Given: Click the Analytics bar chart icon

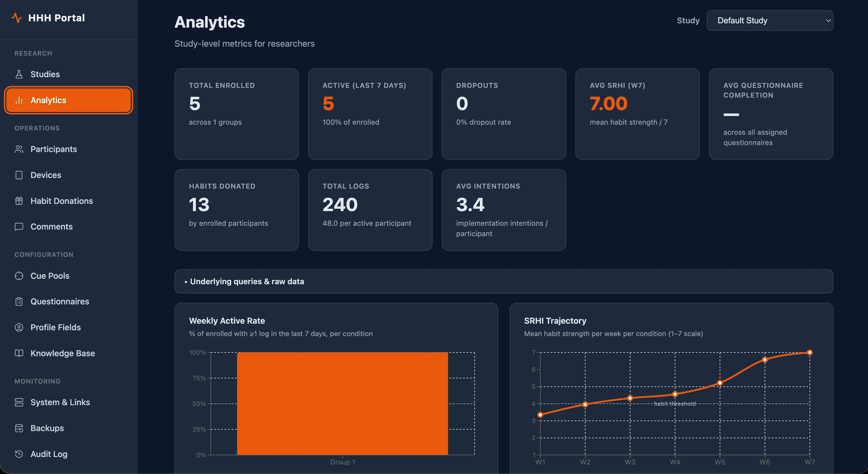Looking at the screenshot, I should click(19, 100).
